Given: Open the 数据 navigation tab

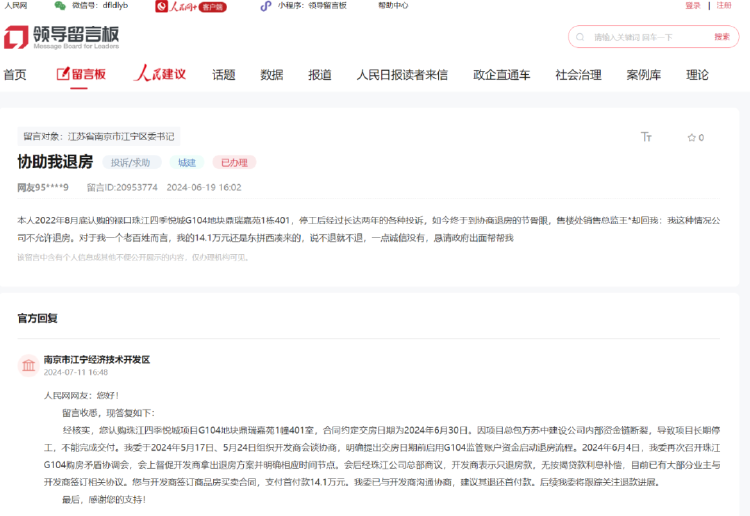Looking at the screenshot, I should [x=272, y=75].
